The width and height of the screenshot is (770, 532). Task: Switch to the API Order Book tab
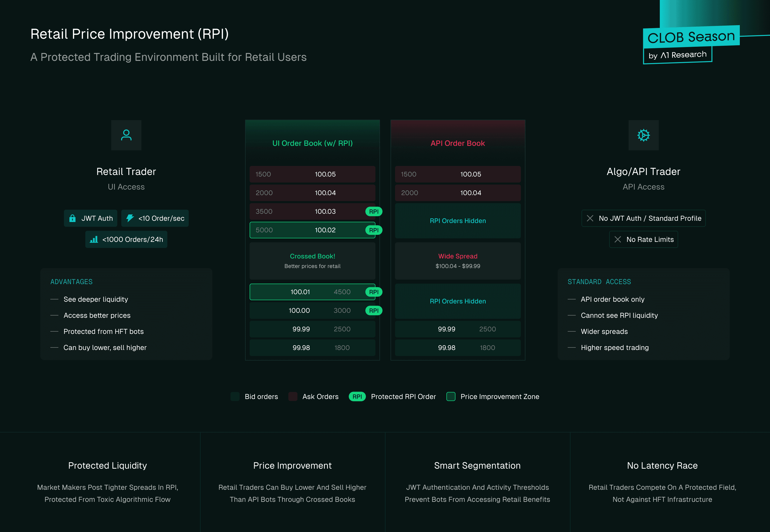pyautogui.click(x=457, y=143)
